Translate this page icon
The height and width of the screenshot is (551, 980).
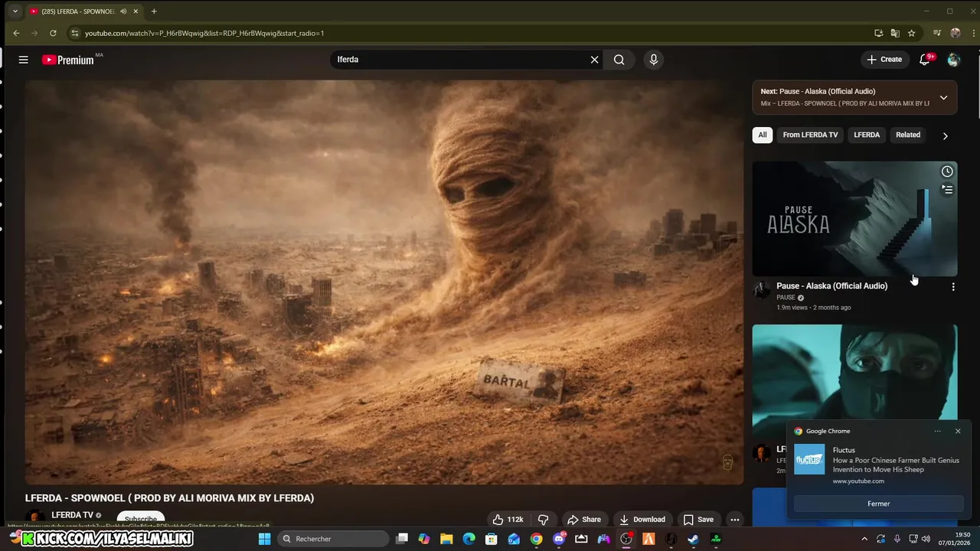click(895, 33)
